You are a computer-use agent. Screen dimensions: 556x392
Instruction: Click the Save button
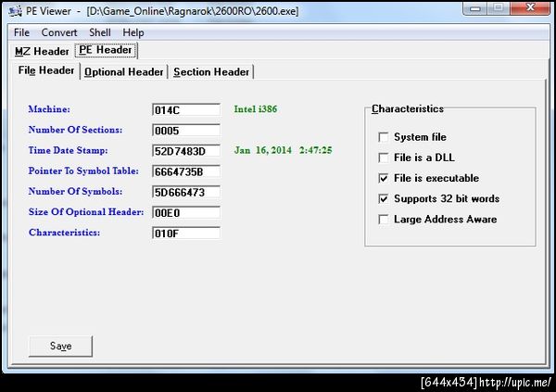pos(60,346)
